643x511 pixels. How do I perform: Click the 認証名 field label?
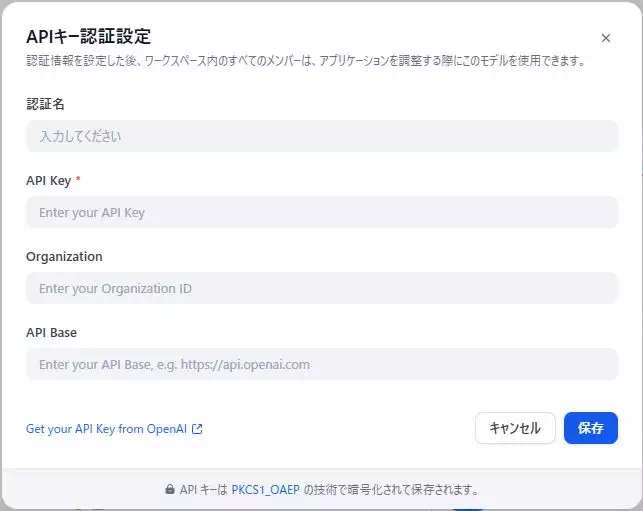click(x=45, y=104)
